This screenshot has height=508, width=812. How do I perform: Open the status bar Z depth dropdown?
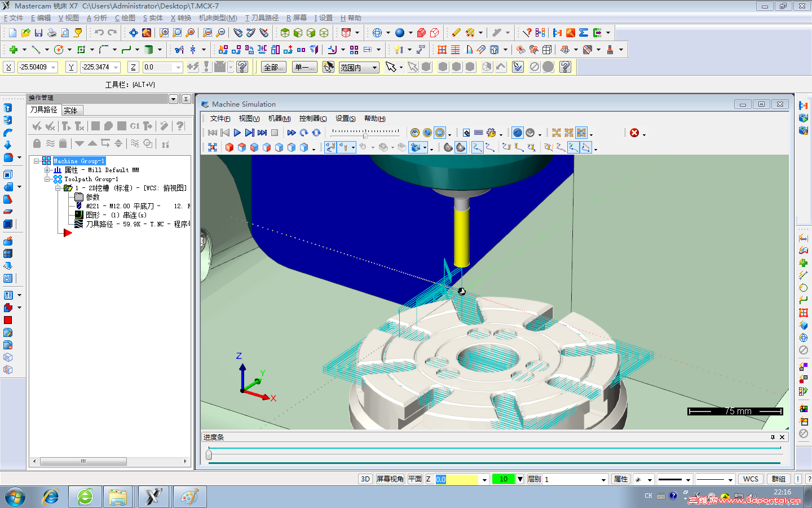point(484,479)
